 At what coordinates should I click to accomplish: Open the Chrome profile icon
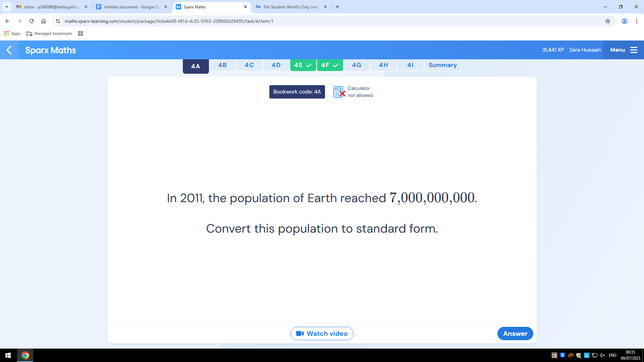624,21
